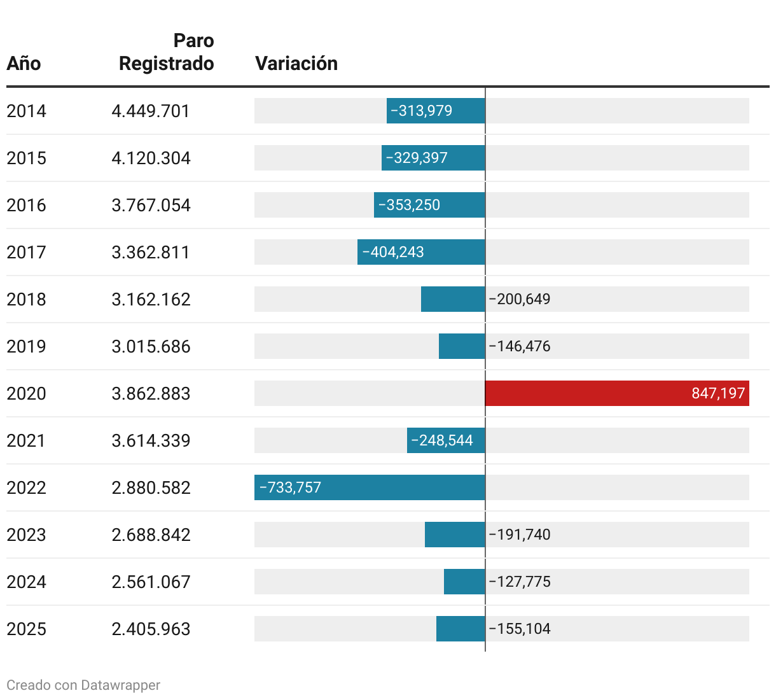Click the 4.449.701 cell for 2014
Screen dimensions: 776x700
pyautogui.click(x=151, y=111)
